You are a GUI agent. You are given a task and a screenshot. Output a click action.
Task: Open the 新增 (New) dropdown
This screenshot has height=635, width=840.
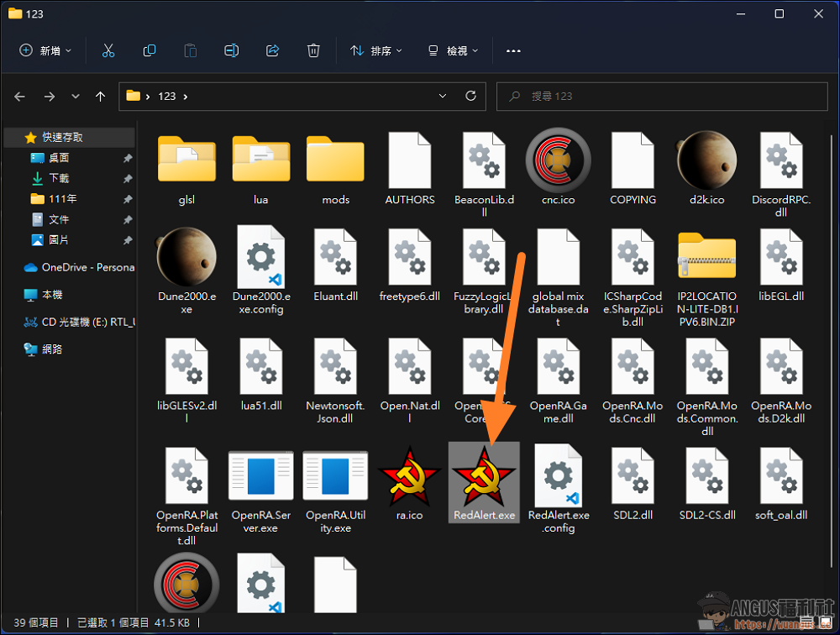click(45, 51)
